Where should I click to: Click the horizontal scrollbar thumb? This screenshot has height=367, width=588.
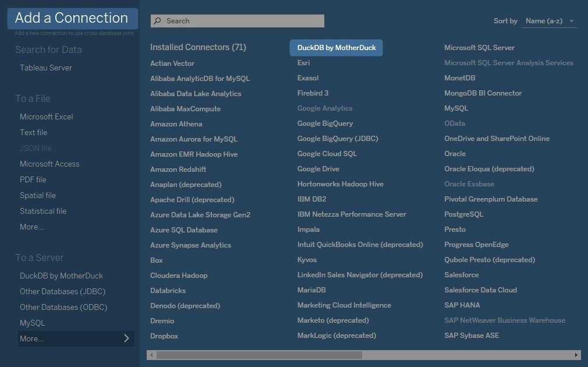pos(259,355)
